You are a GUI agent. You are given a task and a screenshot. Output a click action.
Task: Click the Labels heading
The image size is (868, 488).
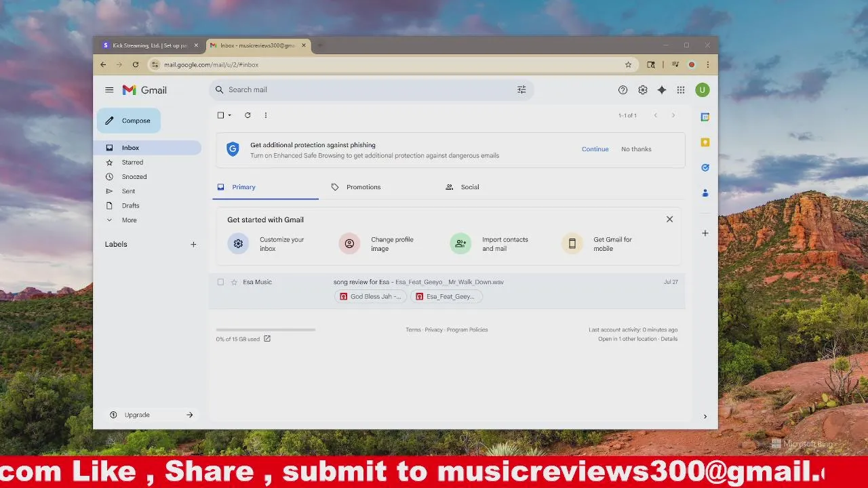116,245
